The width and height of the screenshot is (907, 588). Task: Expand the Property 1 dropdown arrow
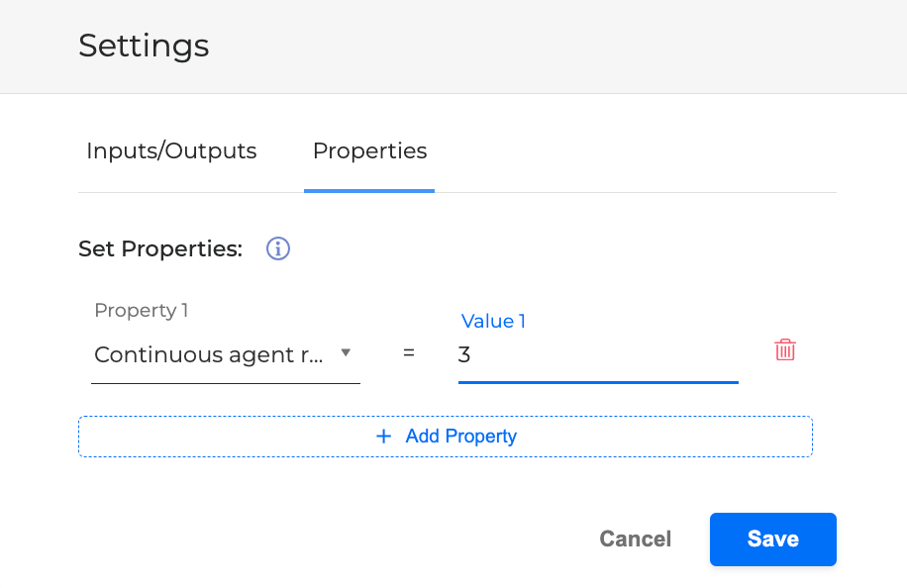coord(346,352)
